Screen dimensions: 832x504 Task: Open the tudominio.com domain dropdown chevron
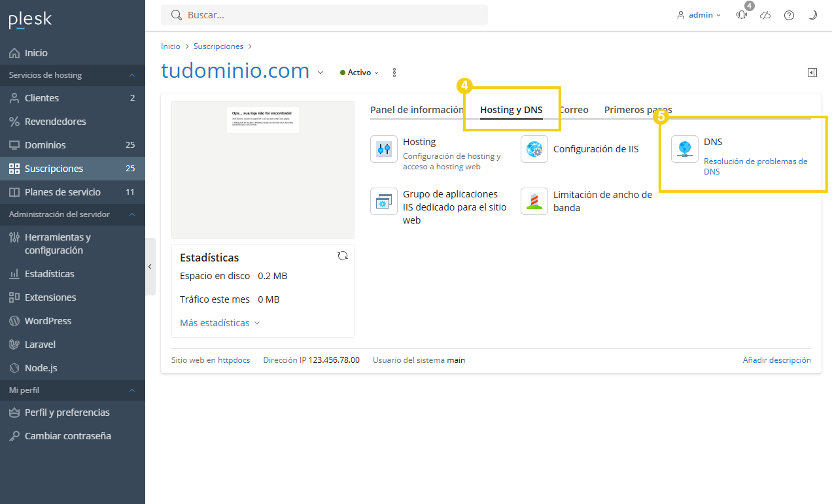tap(321, 73)
